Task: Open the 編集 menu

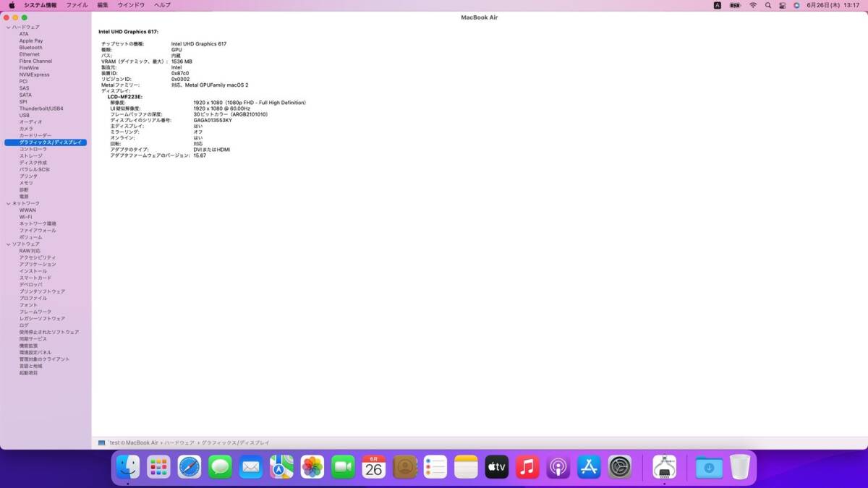Action: point(103,5)
